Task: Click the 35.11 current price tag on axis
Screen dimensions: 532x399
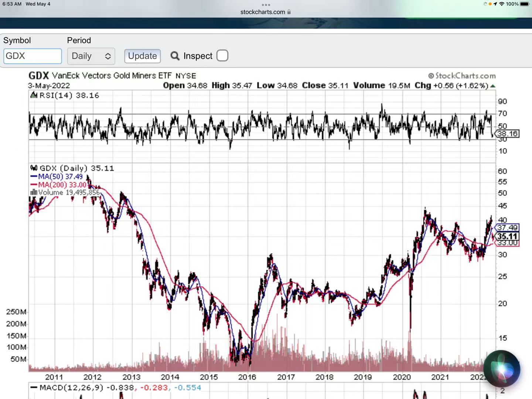Action: click(x=507, y=236)
